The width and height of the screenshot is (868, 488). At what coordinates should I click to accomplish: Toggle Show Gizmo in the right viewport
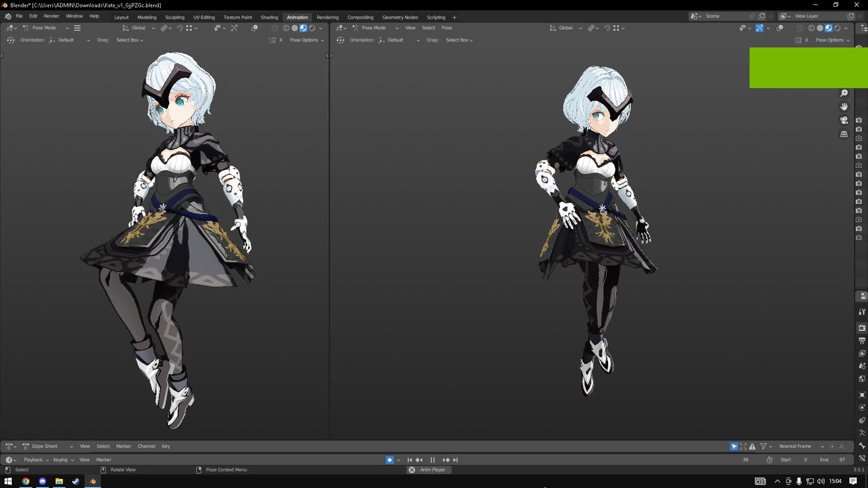point(759,28)
